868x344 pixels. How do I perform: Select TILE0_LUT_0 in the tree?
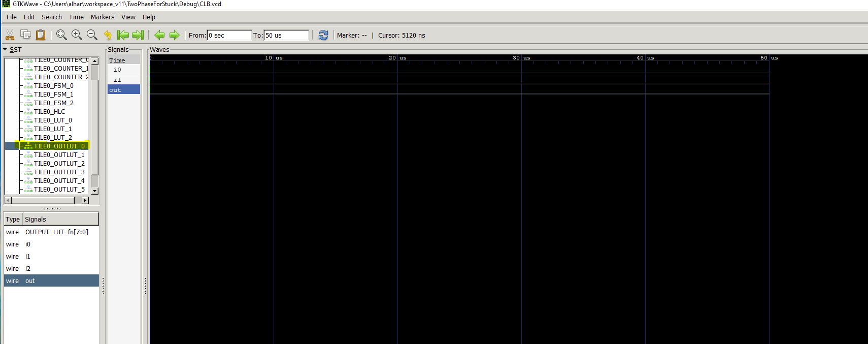[53, 120]
